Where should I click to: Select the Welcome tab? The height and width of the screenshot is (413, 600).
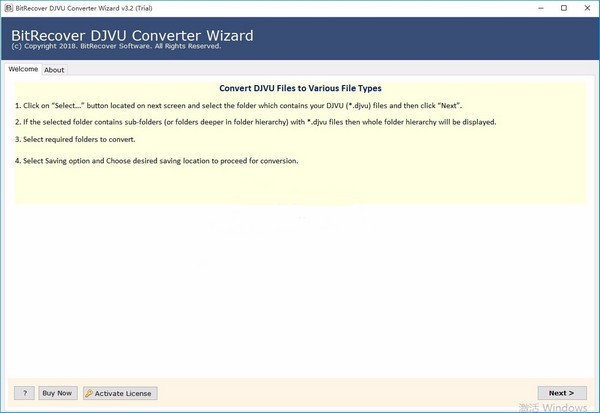click(23, 70)
